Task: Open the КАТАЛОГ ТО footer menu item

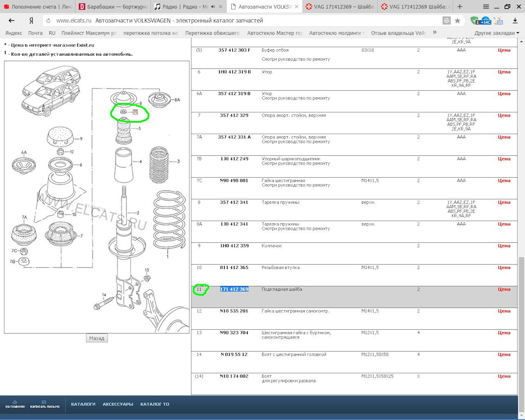Action: point(155,404)
